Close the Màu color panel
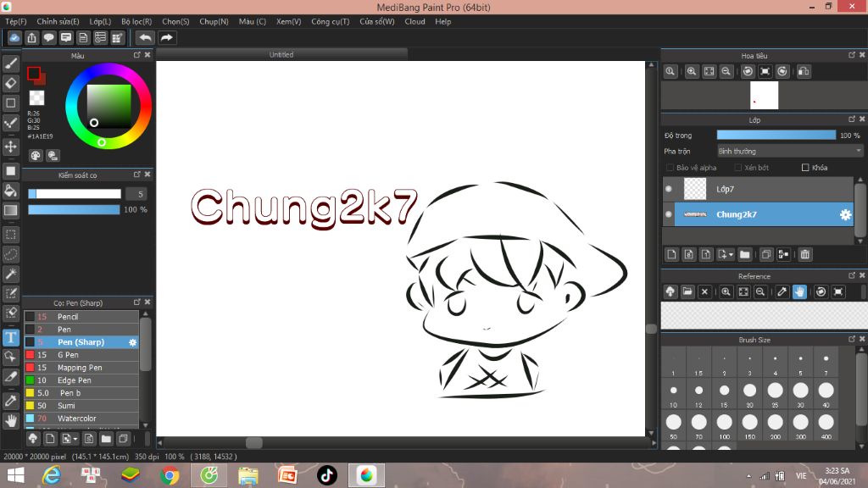The height and width of the screenshot is (488, 868). coord(147,55)
